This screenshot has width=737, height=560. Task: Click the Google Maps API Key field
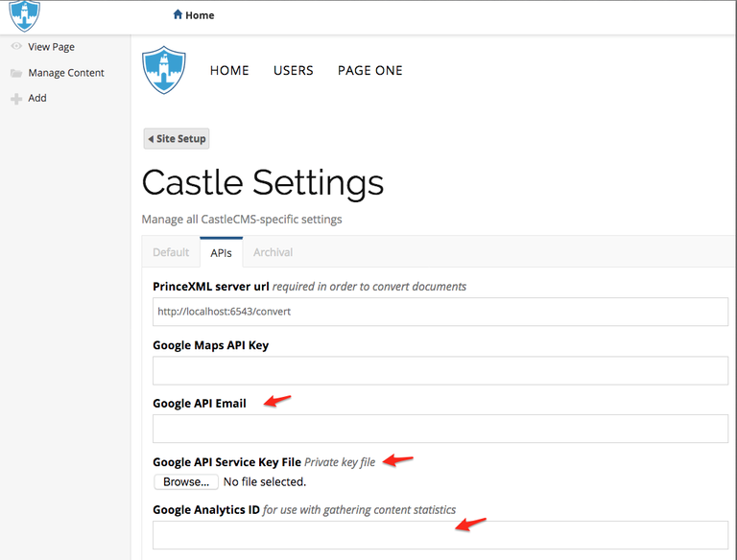point(440,371)
